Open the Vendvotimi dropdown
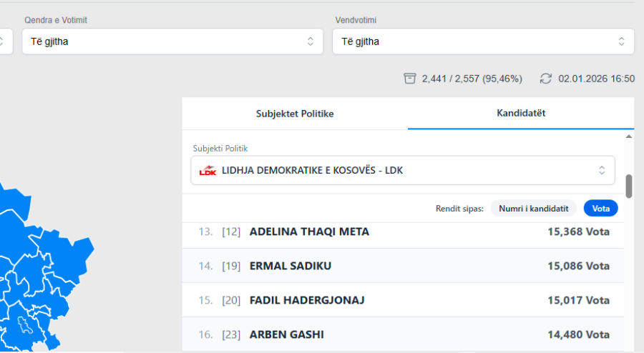Image resolution: width=644 pixels, height=353 pixels. coord(483,41)
